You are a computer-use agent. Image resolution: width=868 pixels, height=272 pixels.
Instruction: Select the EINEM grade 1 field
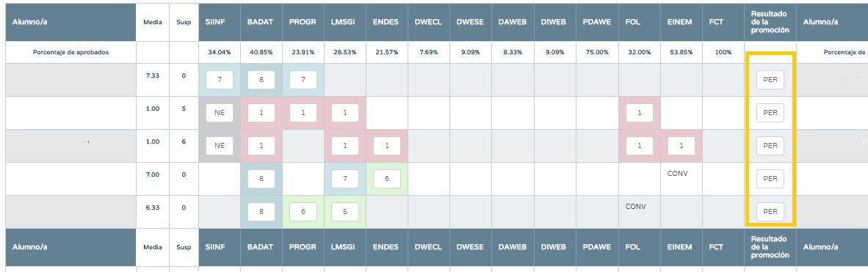(x=681, y=146)
